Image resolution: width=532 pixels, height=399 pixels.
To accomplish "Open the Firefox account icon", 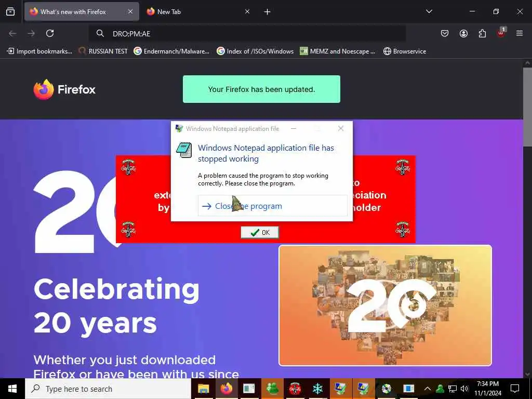I will [463, 33].
